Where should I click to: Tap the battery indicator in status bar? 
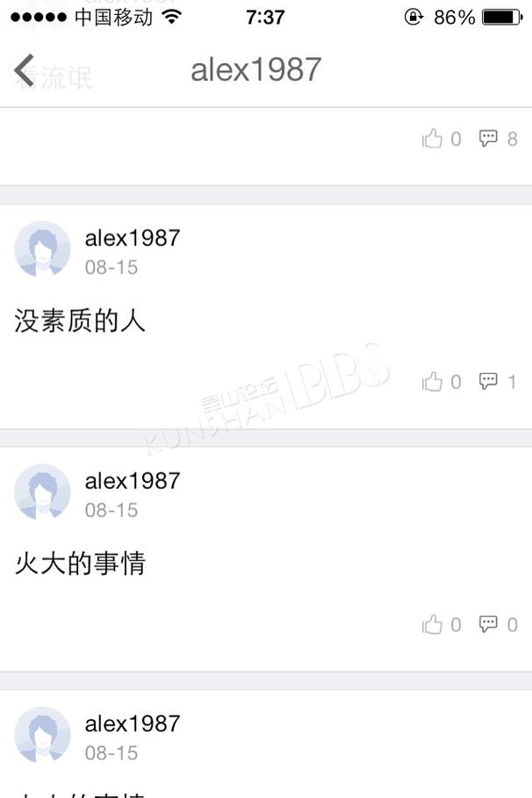[502, 18]
